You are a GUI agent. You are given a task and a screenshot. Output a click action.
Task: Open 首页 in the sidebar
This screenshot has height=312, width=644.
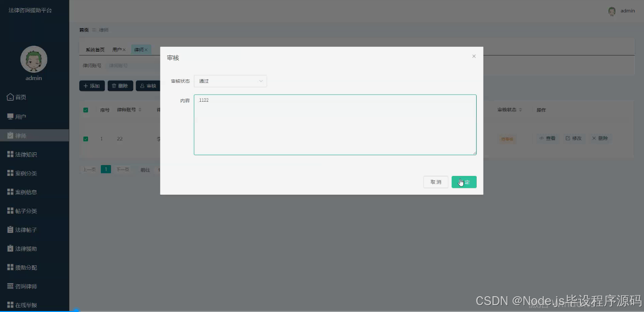34,97
